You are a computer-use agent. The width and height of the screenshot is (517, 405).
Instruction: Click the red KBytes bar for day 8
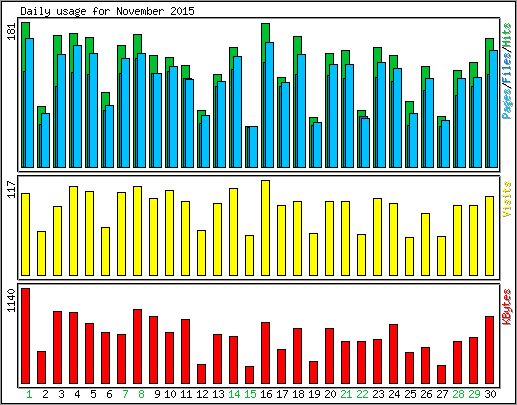[x=138, y=347]
